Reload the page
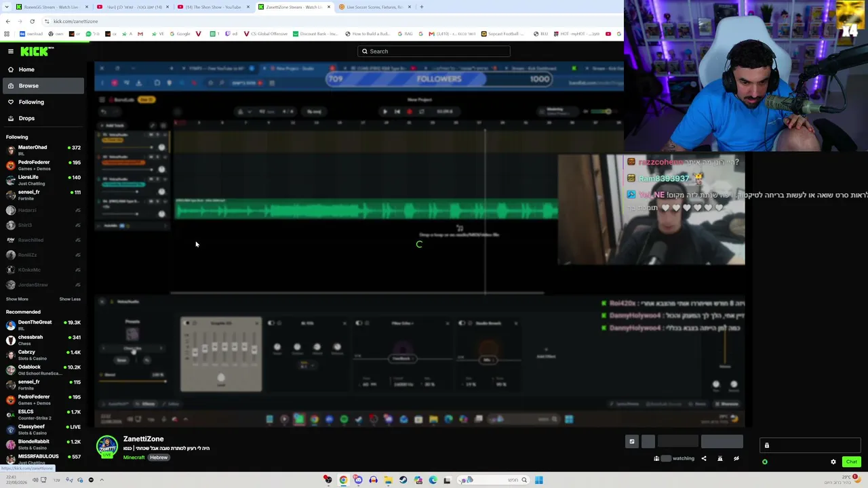This screenshot has width=868, height=488. click(x=32, y=22)
